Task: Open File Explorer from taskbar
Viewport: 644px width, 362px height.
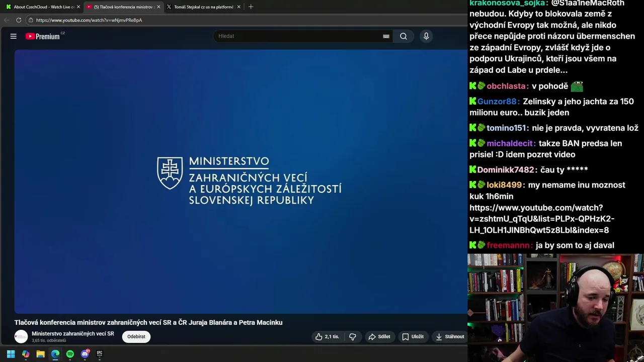Action: pyautogui.click(x=40, y=354)
